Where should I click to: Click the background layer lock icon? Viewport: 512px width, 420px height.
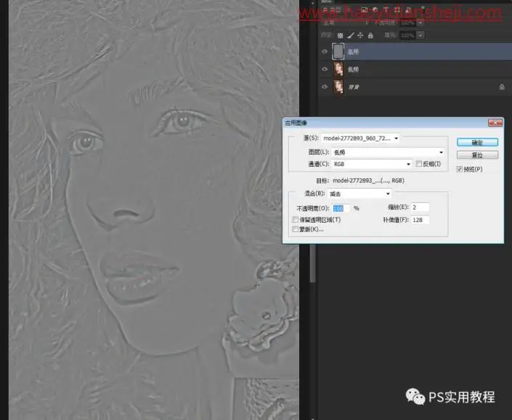tap(502, 87)
